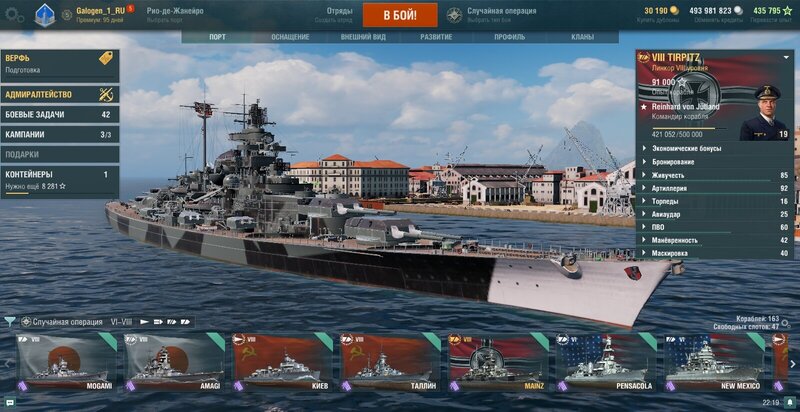Viewport: 800px width, 412px height.
Task: Open the chat icon at bottom left
Action: pos(10,402)
